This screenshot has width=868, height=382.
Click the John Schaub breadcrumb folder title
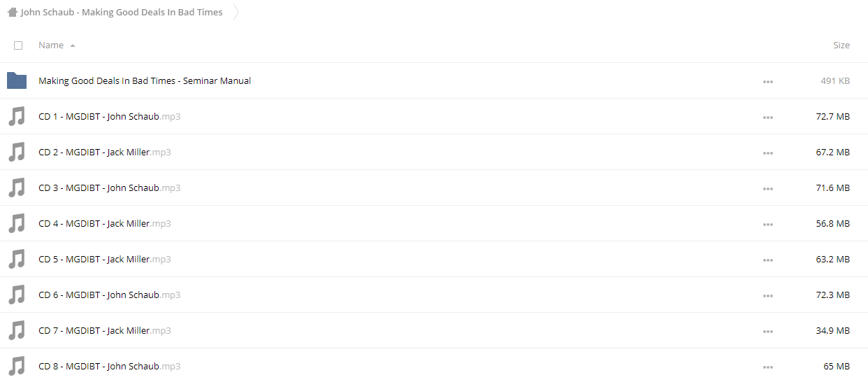pos(122,12)
